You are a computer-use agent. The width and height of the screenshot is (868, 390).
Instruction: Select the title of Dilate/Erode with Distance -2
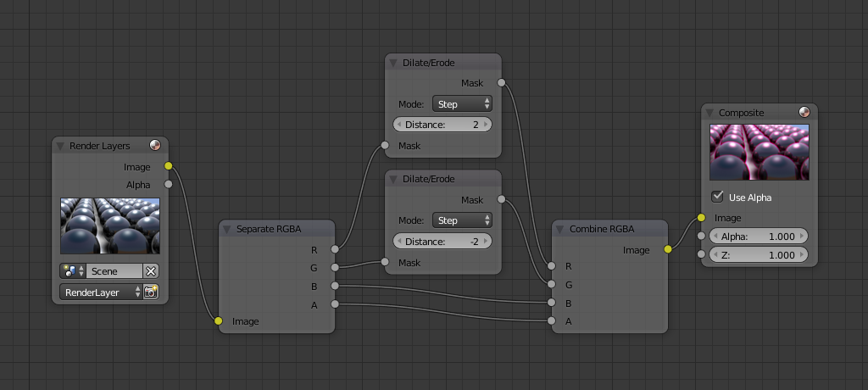(x=428, y=179)
